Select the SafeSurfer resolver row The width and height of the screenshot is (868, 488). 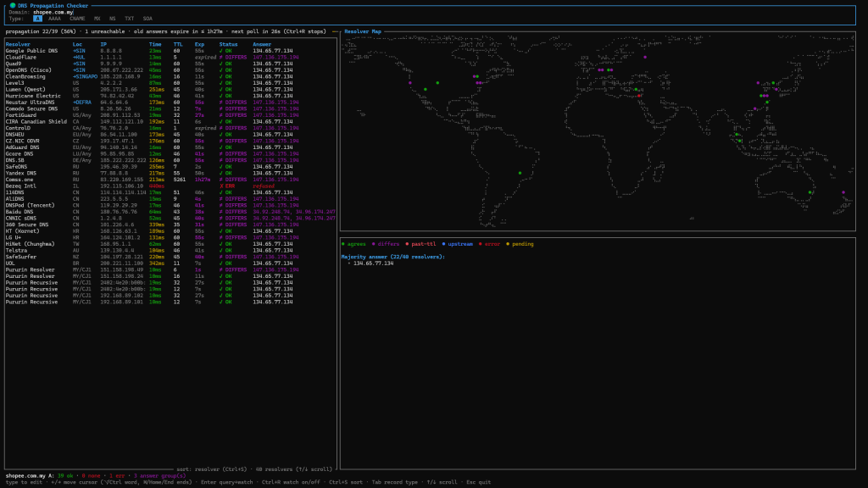pyautogui.click(x=170, y=258)
